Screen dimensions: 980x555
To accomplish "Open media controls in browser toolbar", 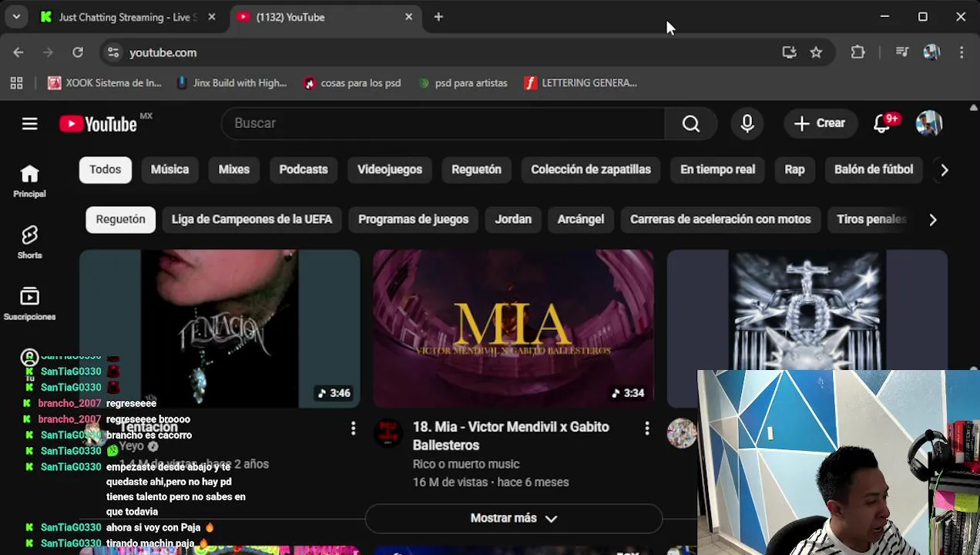I will (x=902, y=52).
